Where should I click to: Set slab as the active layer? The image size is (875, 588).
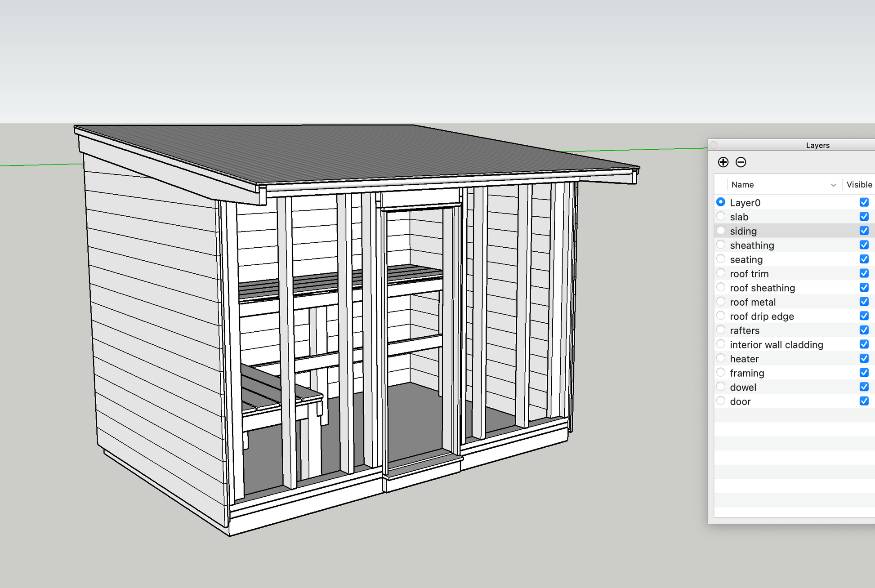coord(721,216)
